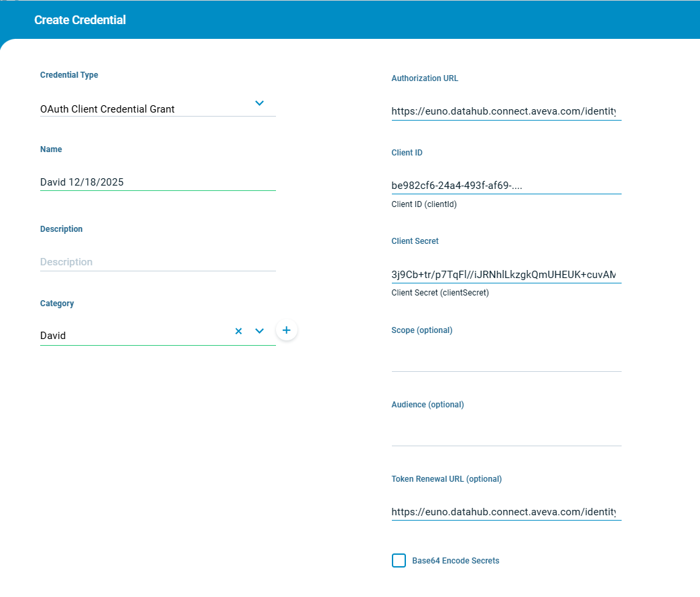Open the Category dropdown chevron

click(x=260, y=331)
